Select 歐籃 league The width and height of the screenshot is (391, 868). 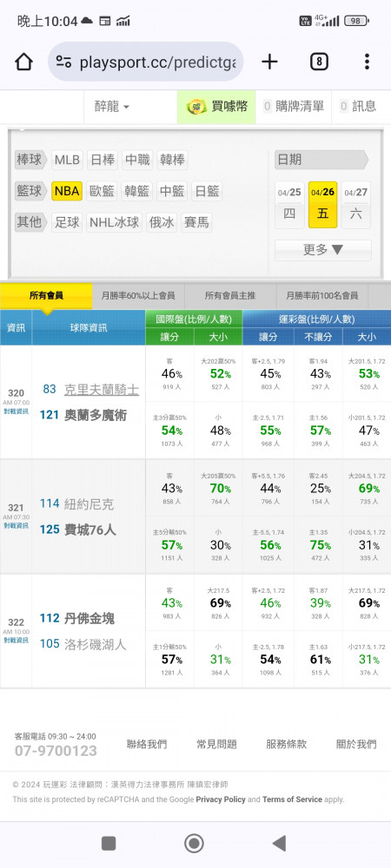tap(102, 192)
